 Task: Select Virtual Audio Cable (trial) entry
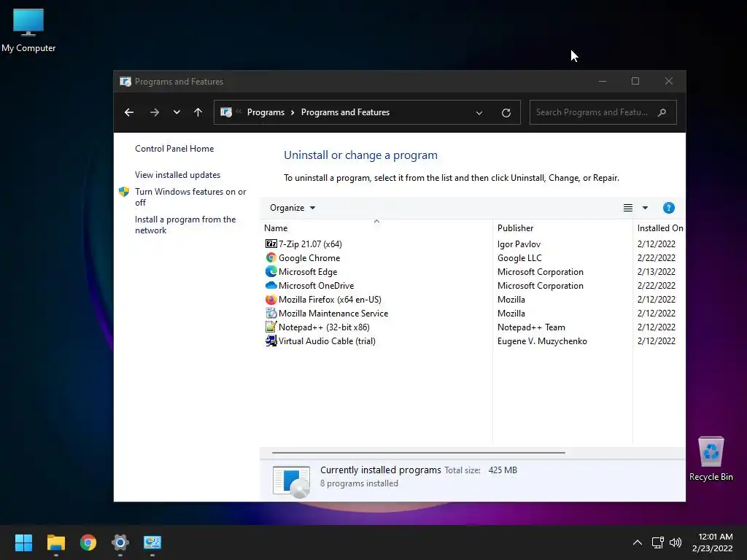pyautogui.click(x=327, y=341)
